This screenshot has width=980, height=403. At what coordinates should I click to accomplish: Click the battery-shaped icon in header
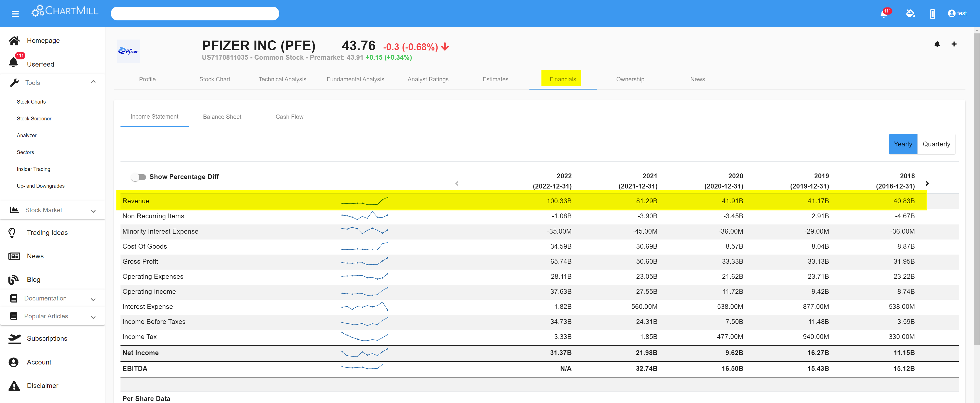point(933,14)
